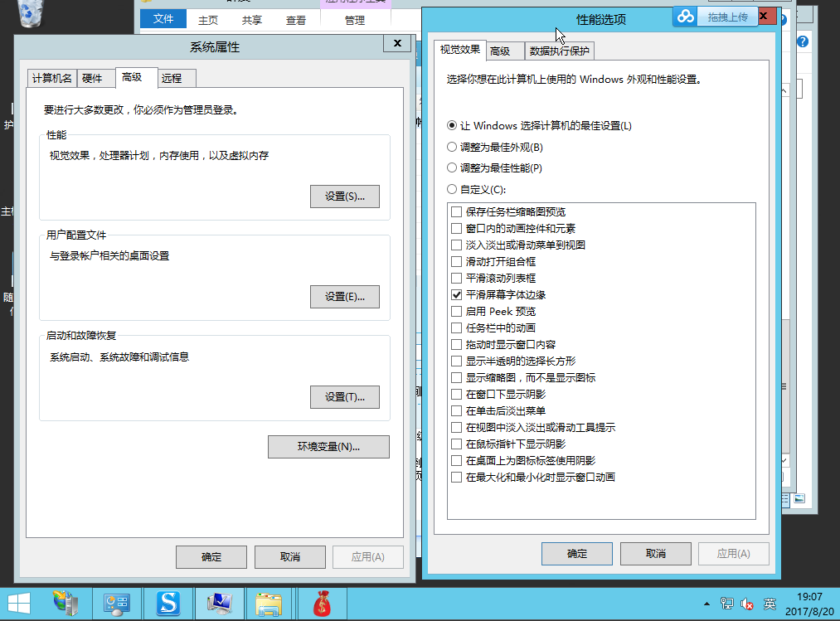
Task: Click the red money bag taskbar icon
Action: point(321,603)
